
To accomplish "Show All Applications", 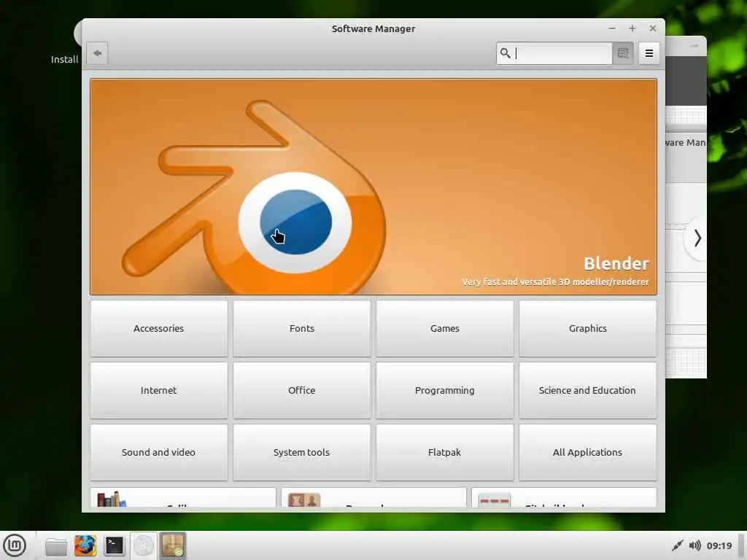I will click(x=587, y=452).
